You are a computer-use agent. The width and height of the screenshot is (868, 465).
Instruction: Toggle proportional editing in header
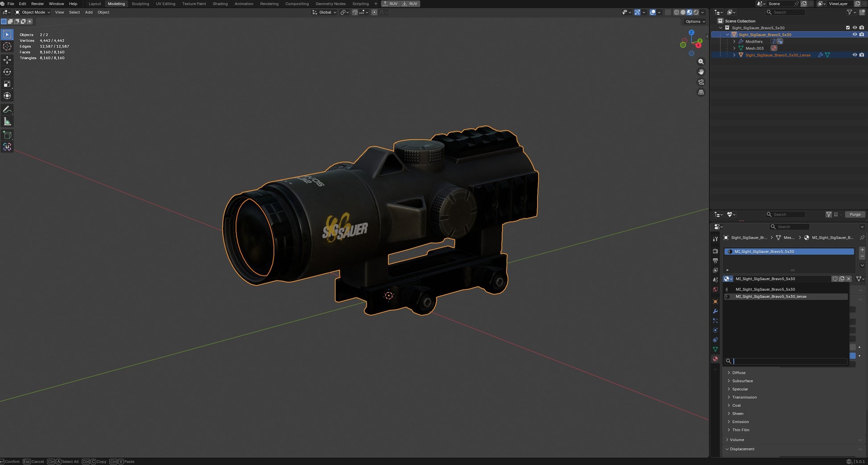374,12
